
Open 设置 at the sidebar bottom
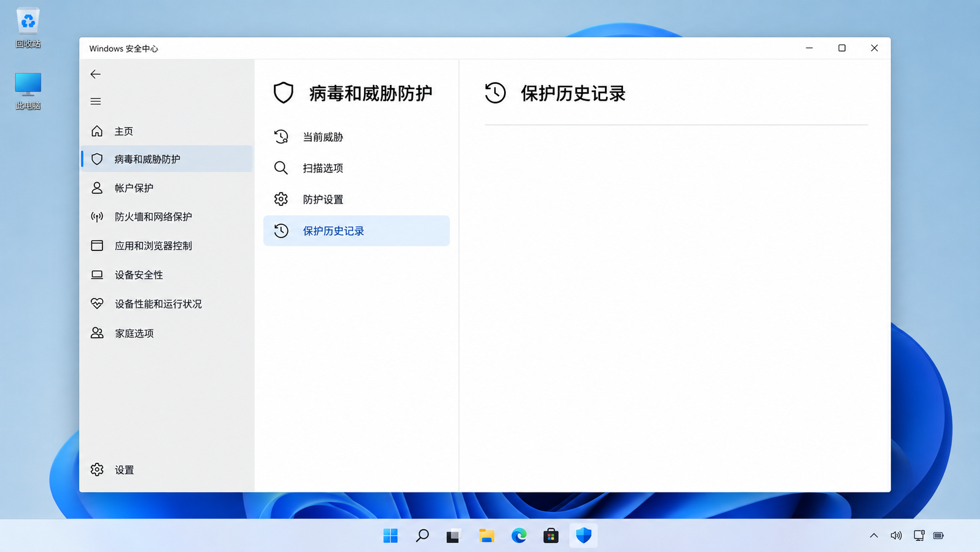click(167, 470)
